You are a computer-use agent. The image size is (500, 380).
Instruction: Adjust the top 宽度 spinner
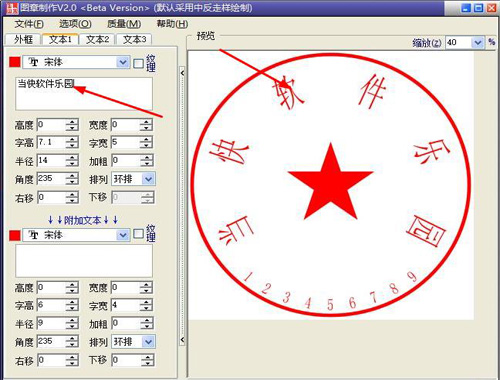click(146, 125)
